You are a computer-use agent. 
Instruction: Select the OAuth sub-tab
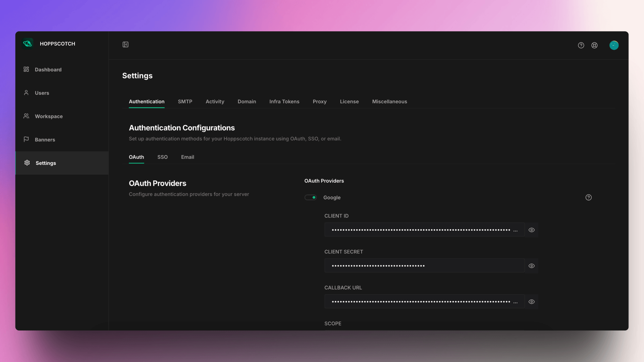tap(136, 157)
